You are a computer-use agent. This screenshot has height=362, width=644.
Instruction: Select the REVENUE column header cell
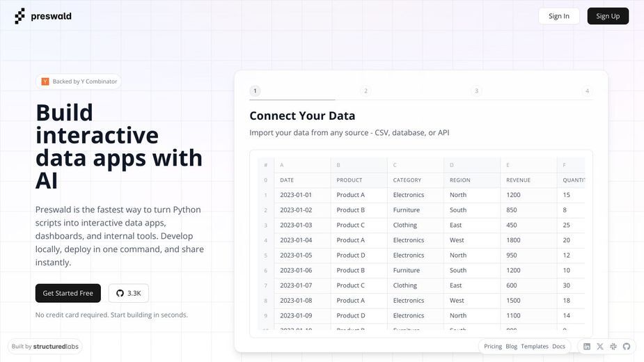pos(528,180)
